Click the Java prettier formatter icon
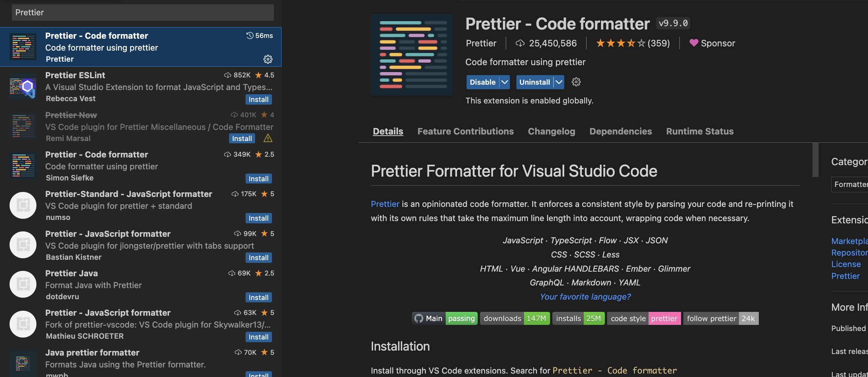 23,363
